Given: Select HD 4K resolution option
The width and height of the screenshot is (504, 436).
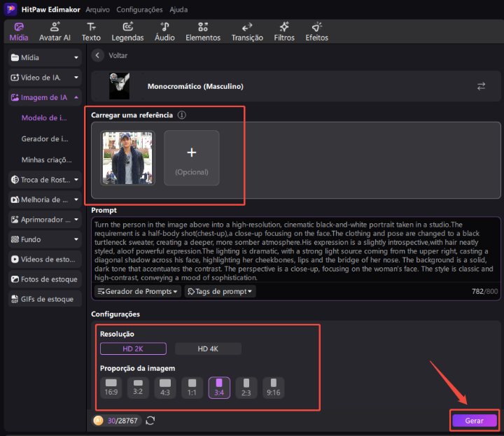Looking at the screenshot, I should [x=208, y=349].
